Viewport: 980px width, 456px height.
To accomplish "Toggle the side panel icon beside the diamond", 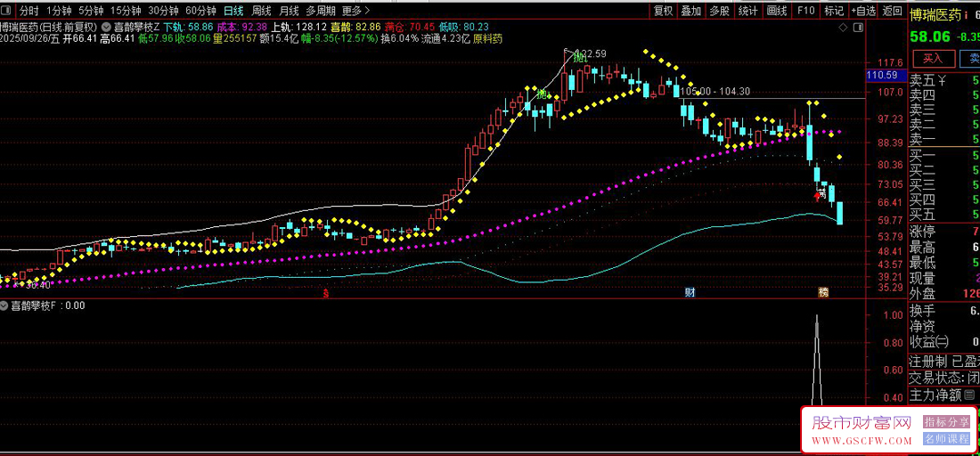I will pyautogui.click(x=859, y=28).
